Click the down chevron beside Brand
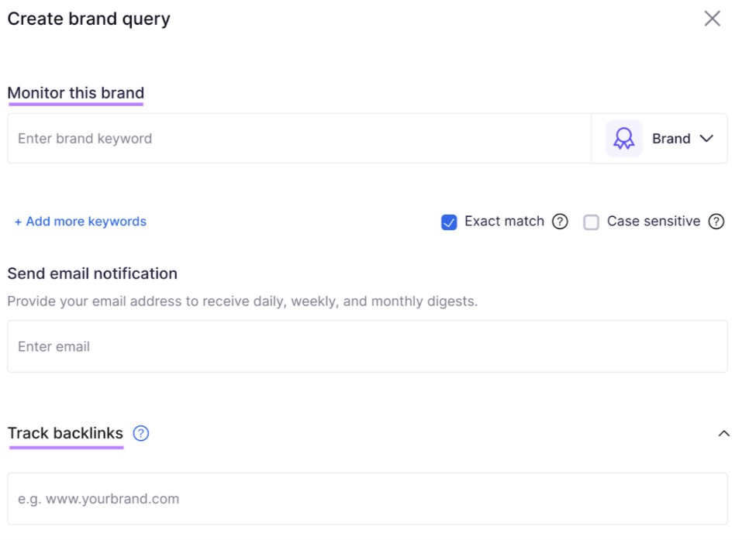The width and height of the screenshot is (756, 540). click(x=706, y=139)
